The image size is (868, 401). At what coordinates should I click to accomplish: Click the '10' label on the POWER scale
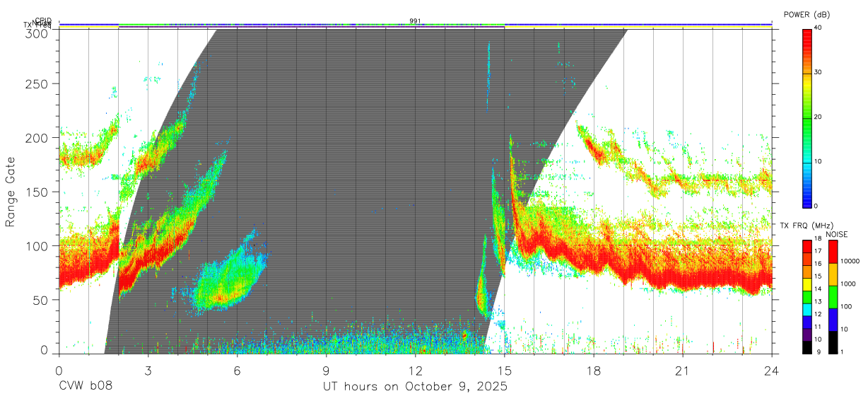[x=819, y=162]
